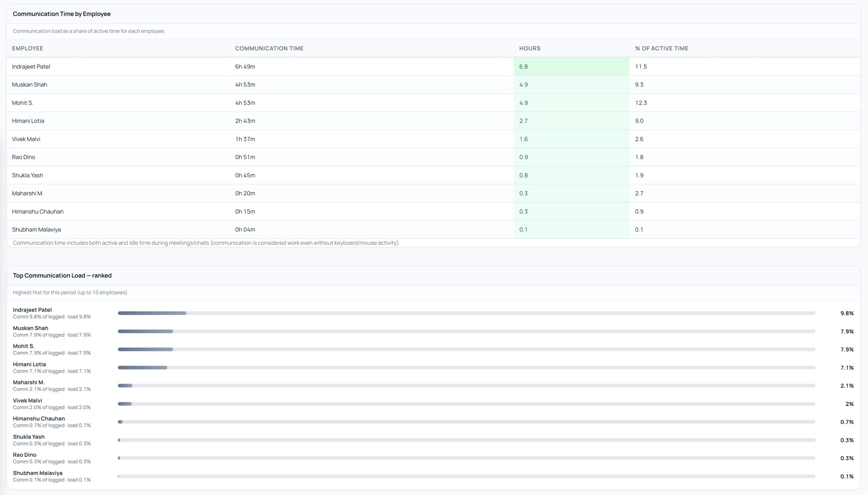Click the HOURS column header
868x495 pixels.
(x=530, y=48)
